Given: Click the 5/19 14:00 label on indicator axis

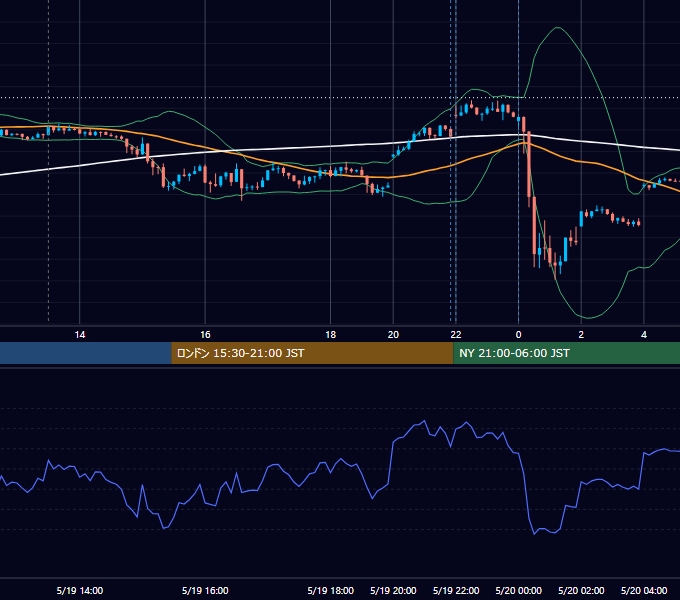Looking at the screenshot, I should [x=80, y=590].
